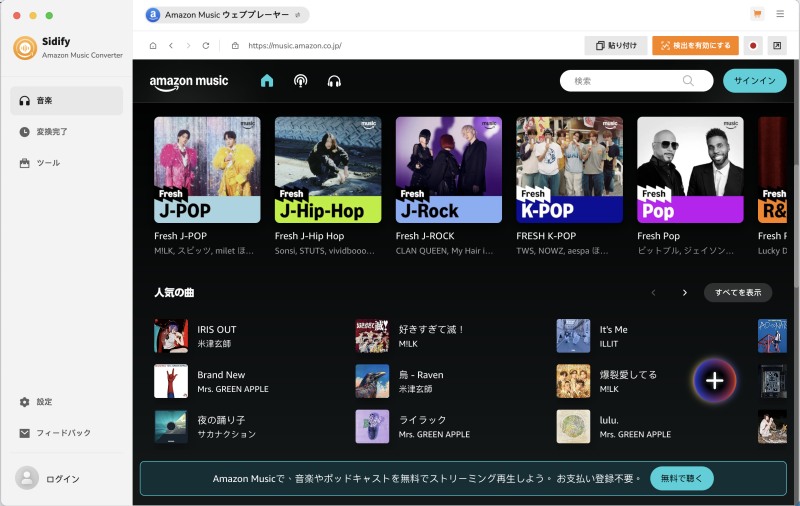Viewport: 800px width, 506px height.
Task: Click the 烏 - Raven album art
Action: (x=372, y=381)
